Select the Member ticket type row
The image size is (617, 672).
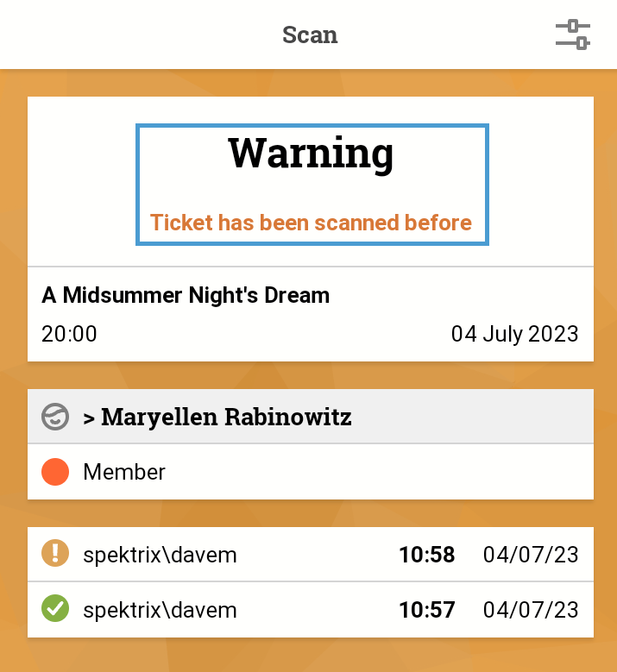pyautogui.click(x=311, y=472)
